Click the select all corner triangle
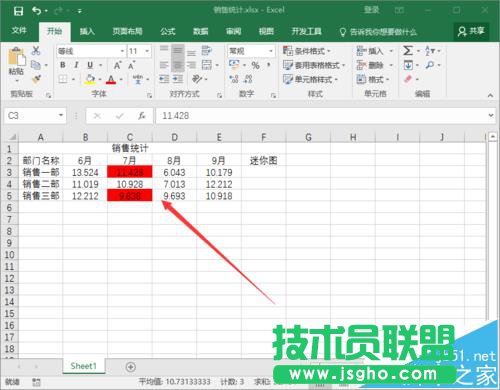The height and width of the screenshot is (390, 500). point(12,137)
